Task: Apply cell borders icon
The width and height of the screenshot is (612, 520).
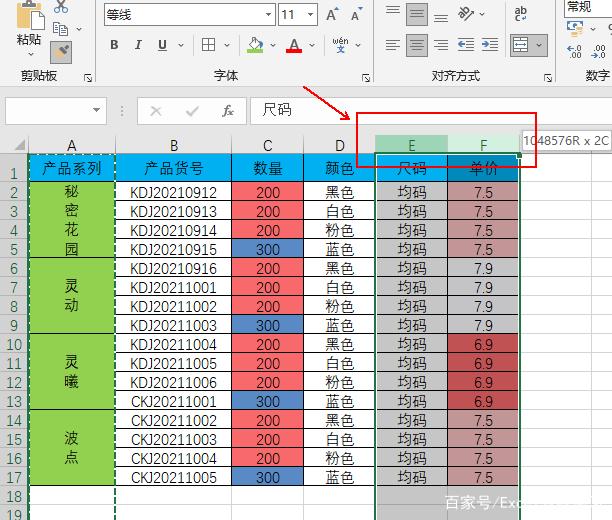Action: pyautogui.click(x=208, y=45)
